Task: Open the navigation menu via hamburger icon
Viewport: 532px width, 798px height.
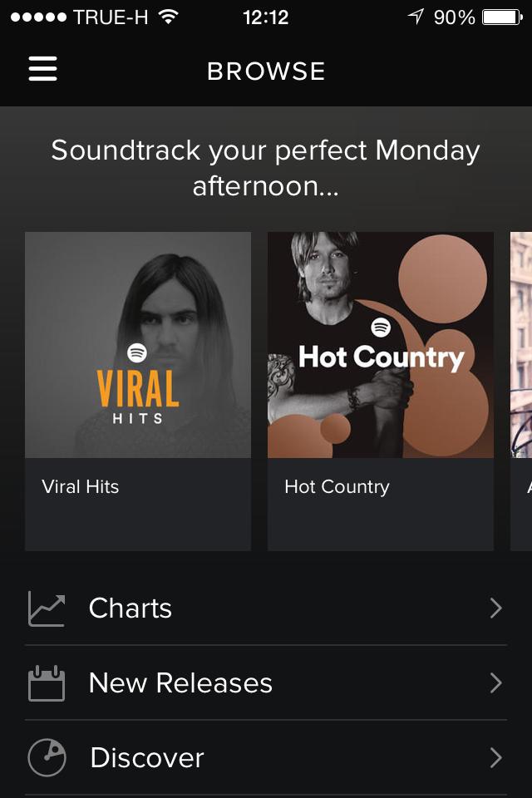Action: [42, 69]
